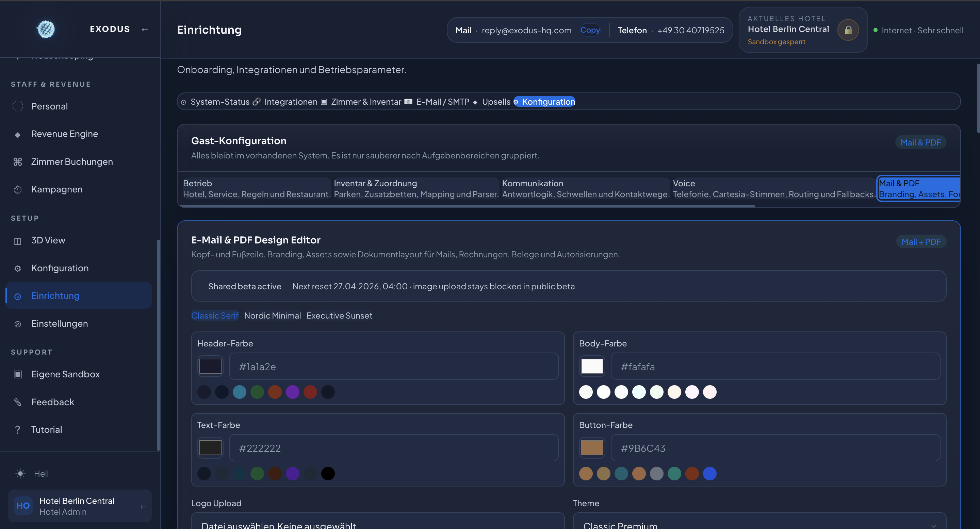
Task: Click the sun icon for Hell theme
Action: tap(20, 474)
